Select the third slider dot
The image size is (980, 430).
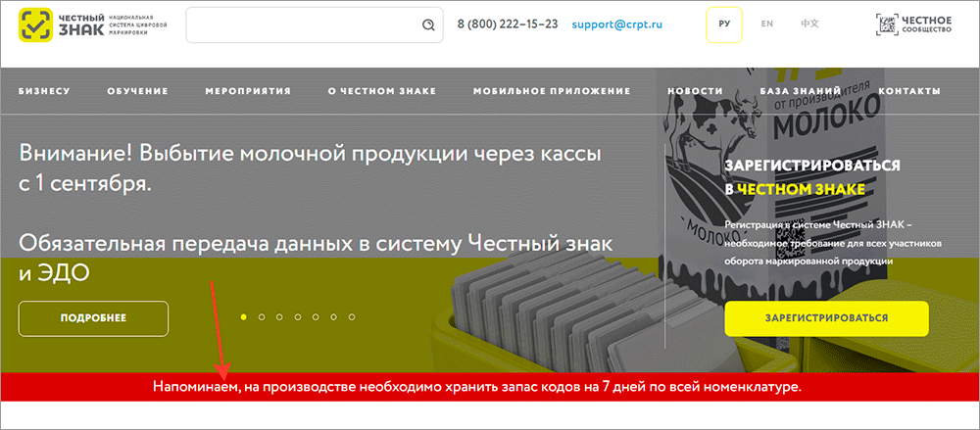pyautogui.click(x=280, y=317)
